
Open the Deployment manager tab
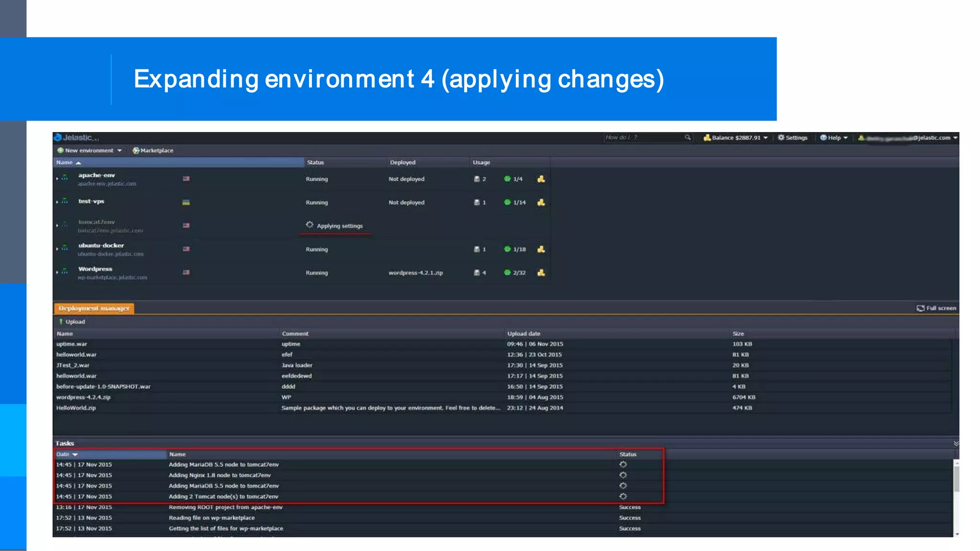(94, 309)
